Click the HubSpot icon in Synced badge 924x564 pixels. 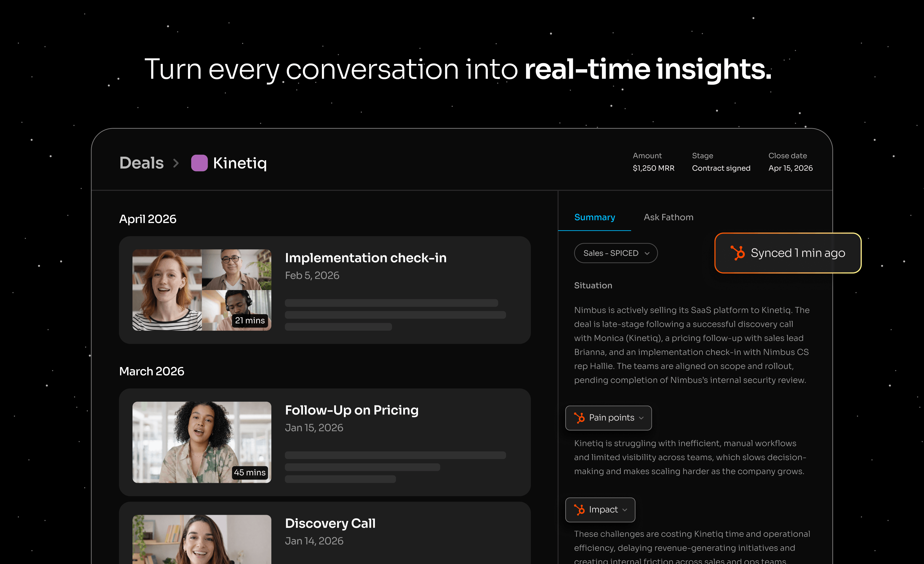click(x=737, y=253)
